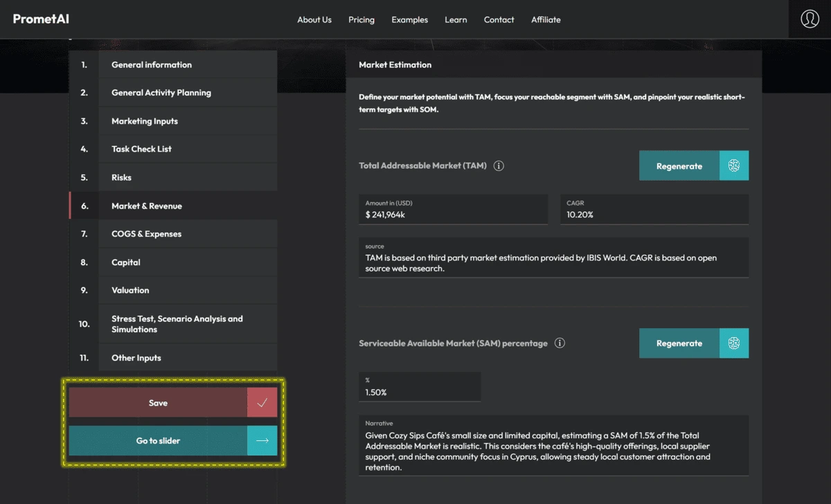Edit the SAM Narrative text field
Viewport: 831px width, 504px height.
coord(554,445)
